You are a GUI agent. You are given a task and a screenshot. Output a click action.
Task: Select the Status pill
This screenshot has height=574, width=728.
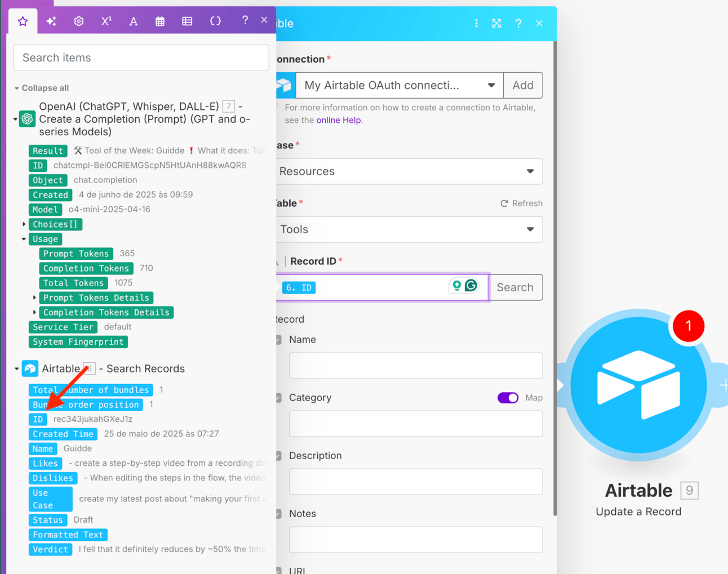click(x=48, y=520)
